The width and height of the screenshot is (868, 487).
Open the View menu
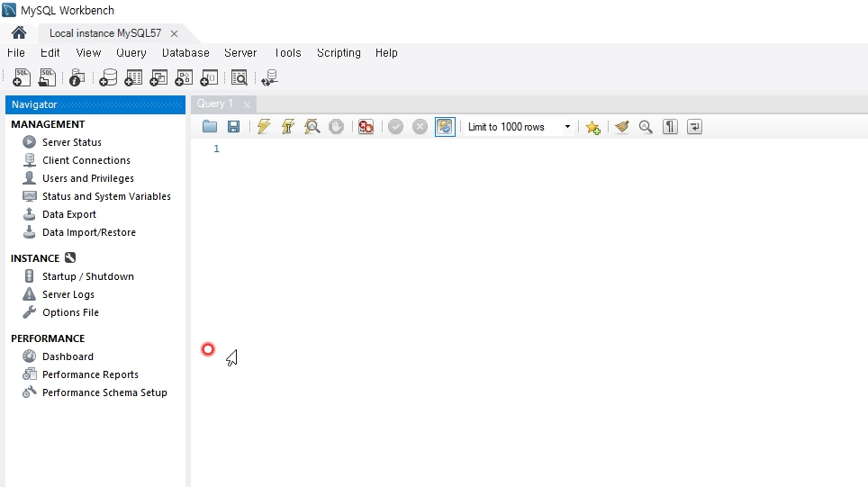coord(88,53)
